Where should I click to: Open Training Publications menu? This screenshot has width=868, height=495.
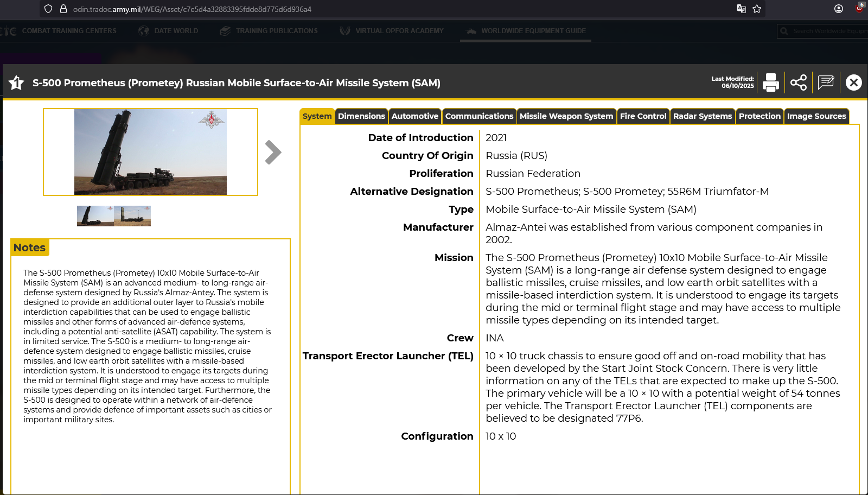pyautogui.click(x=269, y=31)
